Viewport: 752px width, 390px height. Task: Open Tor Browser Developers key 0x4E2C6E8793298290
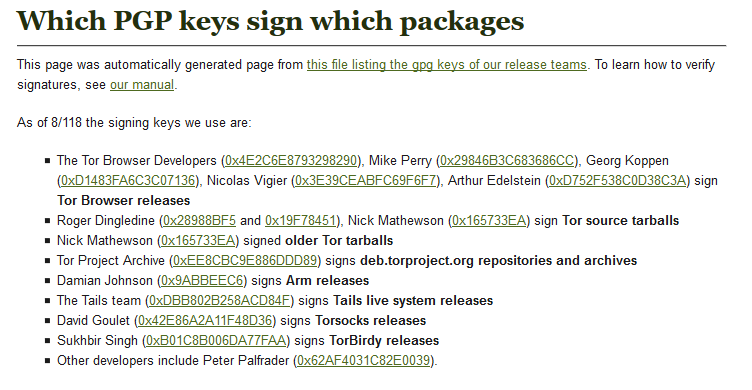(x=291, y=161)
